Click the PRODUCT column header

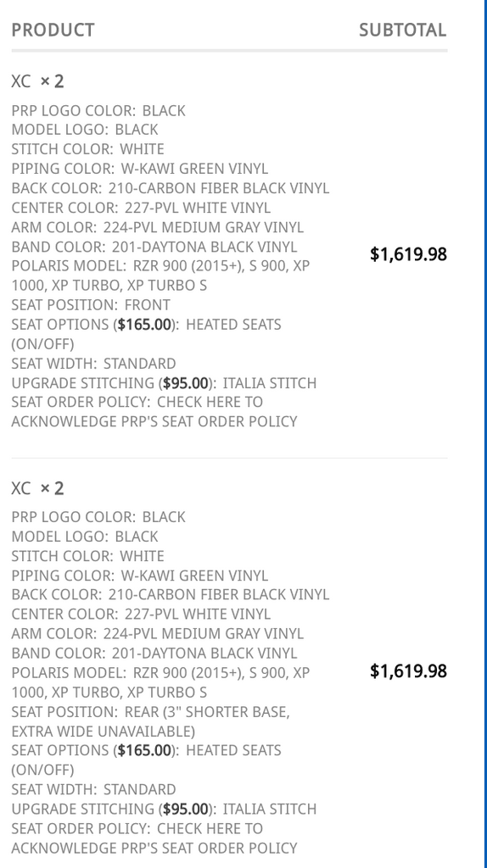53,30
